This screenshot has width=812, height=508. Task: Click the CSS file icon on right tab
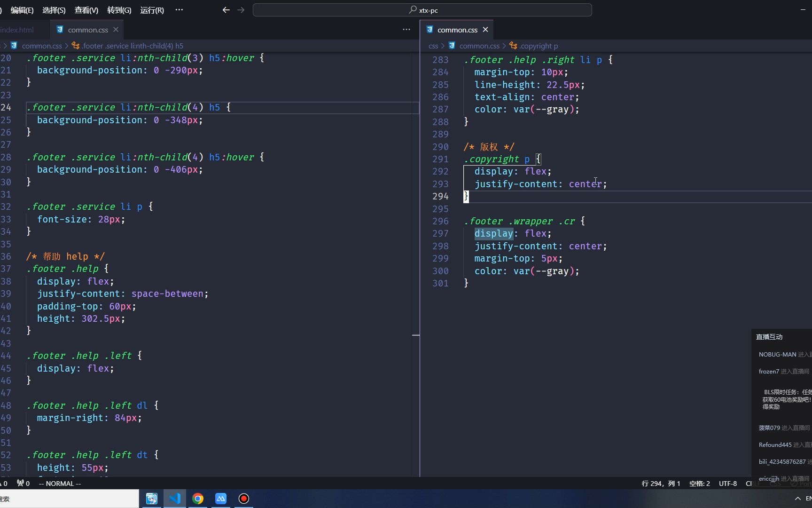pyautogui.click(x=429, y=30)
